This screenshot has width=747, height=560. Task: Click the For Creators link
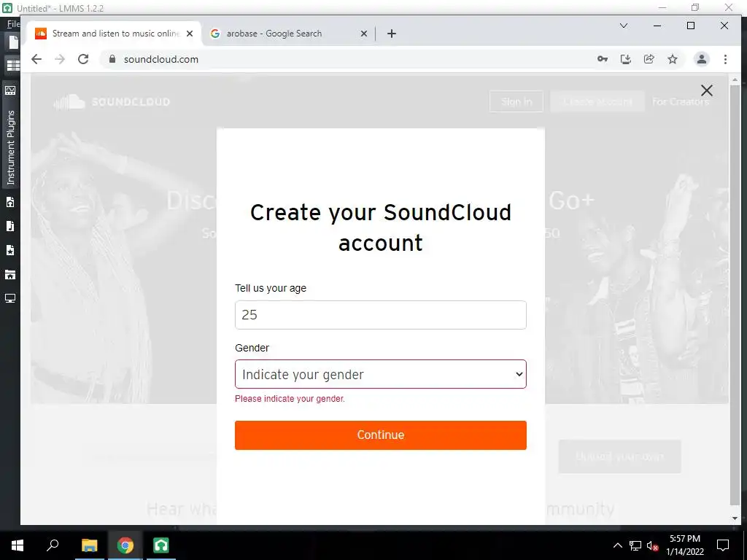click(x=681, y=101)
